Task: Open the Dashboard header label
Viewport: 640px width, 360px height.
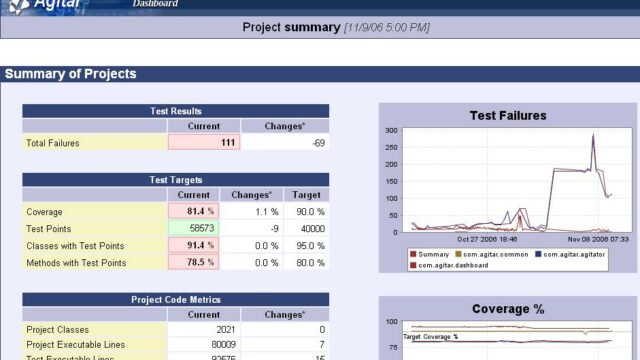Action: (x=155, y=4)
